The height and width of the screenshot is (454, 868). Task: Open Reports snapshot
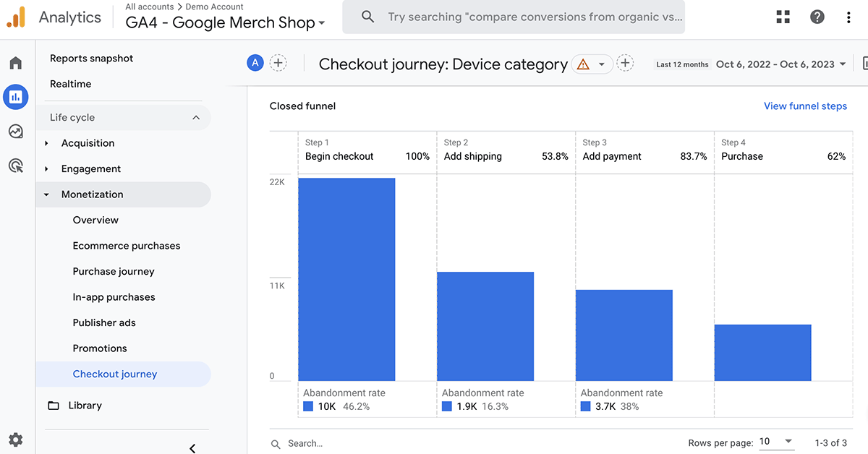91,59
